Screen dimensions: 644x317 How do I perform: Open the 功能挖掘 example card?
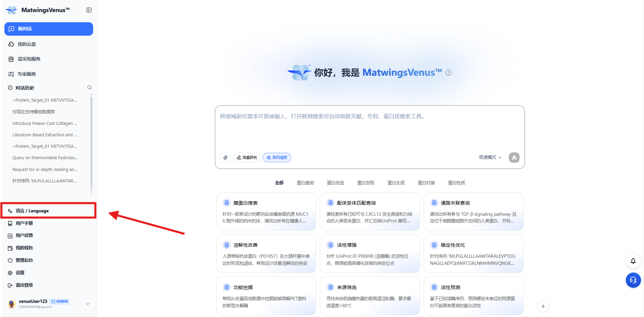coord(266,296)
